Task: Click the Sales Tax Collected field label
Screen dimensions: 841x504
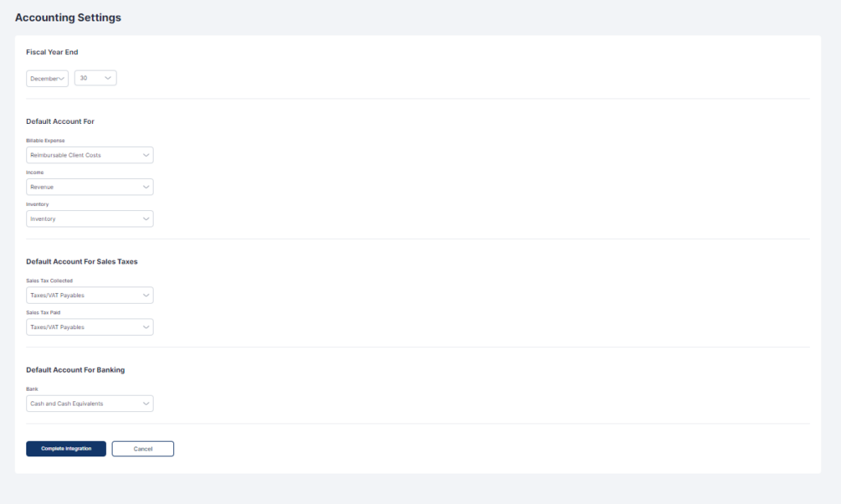Action: (49, 281)
